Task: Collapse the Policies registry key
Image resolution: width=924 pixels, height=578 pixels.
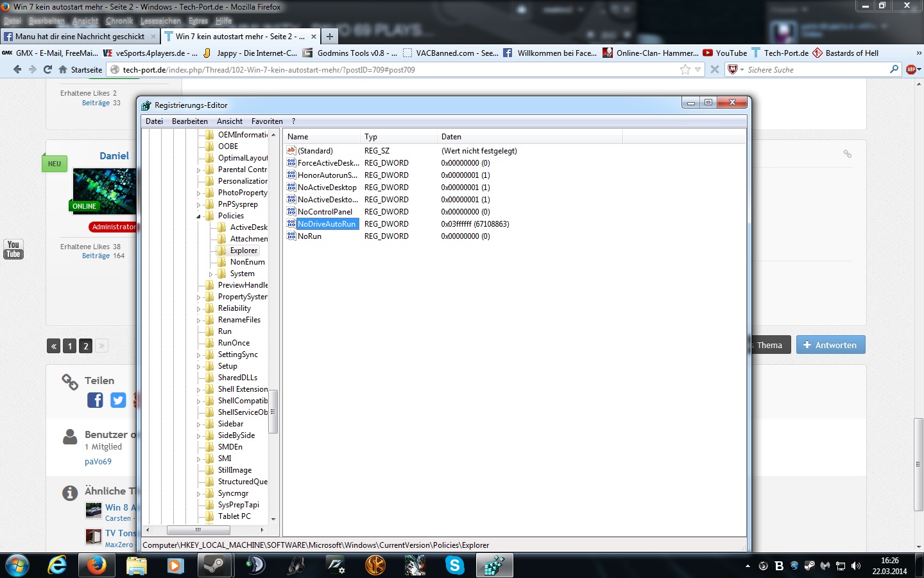Action: coord(198,216)
